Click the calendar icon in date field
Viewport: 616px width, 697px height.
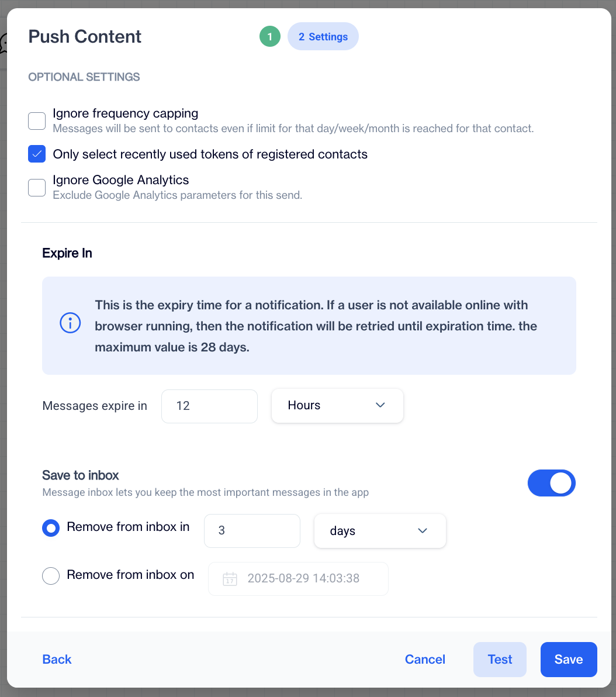pos(230,579)
